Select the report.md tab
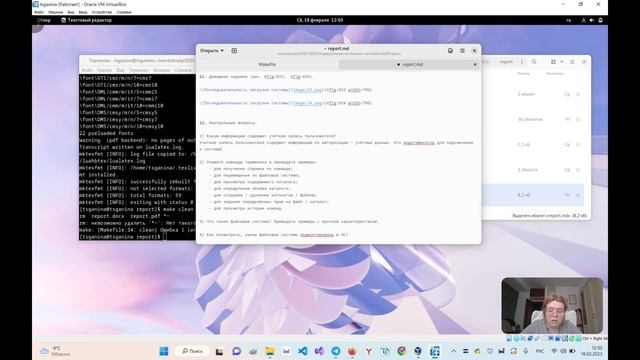The width and height of the screenshot is (640, 360). [410, 64]
